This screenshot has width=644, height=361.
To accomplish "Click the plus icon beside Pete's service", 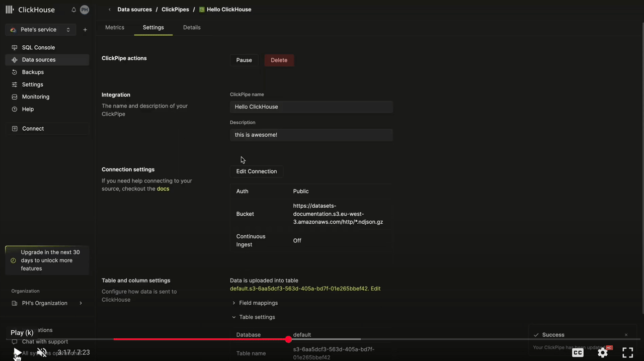I will 85,30.
